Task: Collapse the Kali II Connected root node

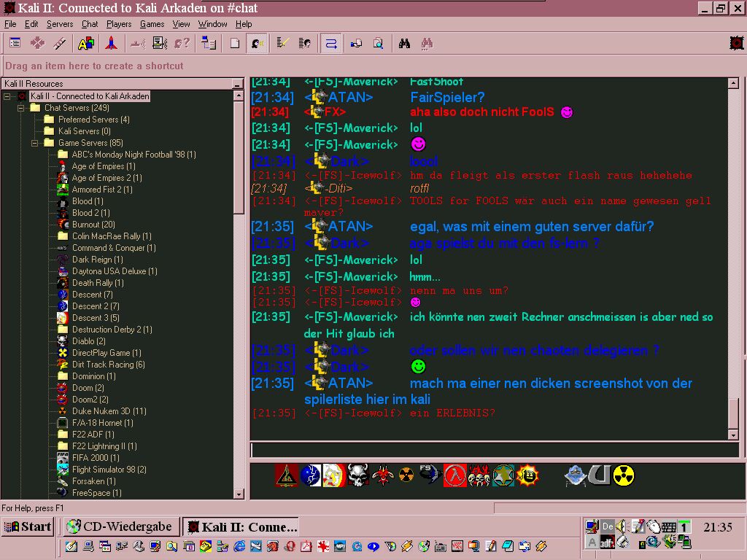Action: coord(7,96)
